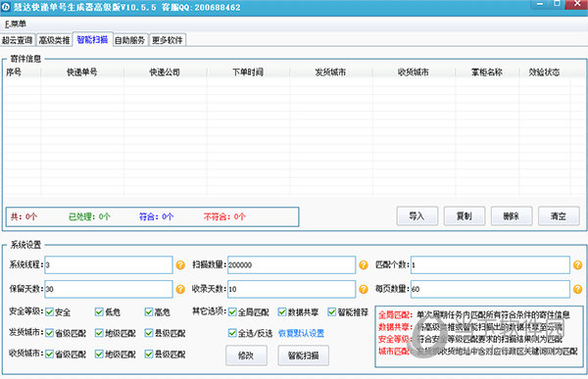Uncheck the 数据共享 option
The image size is (588, 379).
pos(282,311)
